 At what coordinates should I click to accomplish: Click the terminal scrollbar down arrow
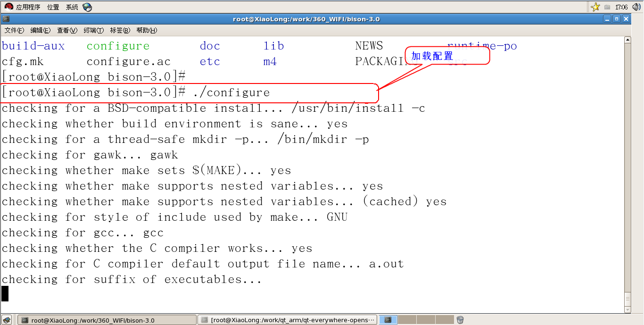(x=627, y=310)
